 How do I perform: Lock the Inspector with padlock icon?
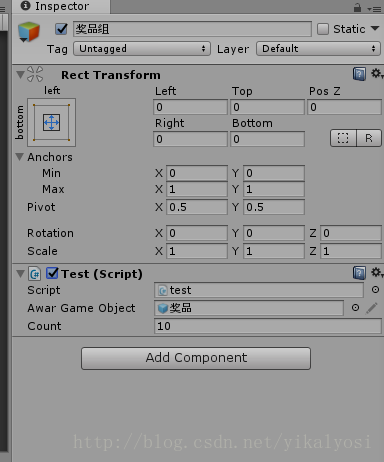click(x=357, y=7)
